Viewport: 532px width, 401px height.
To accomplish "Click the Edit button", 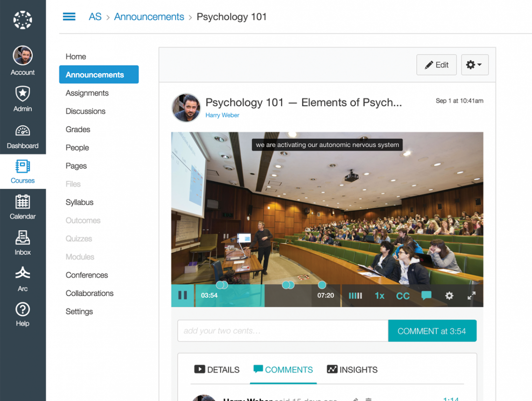I will point(436,65).
